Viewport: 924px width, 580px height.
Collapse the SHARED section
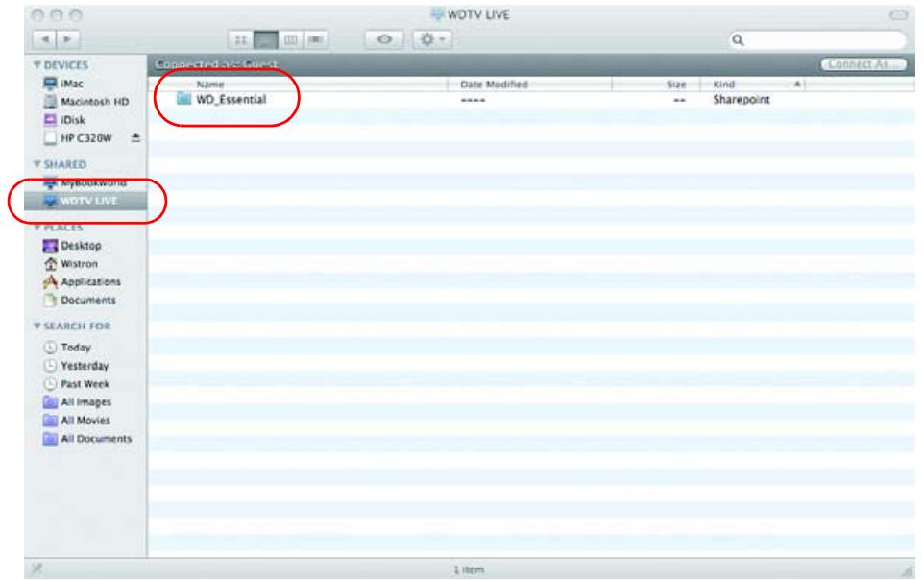pyautogui.click(x=37, y=164)
